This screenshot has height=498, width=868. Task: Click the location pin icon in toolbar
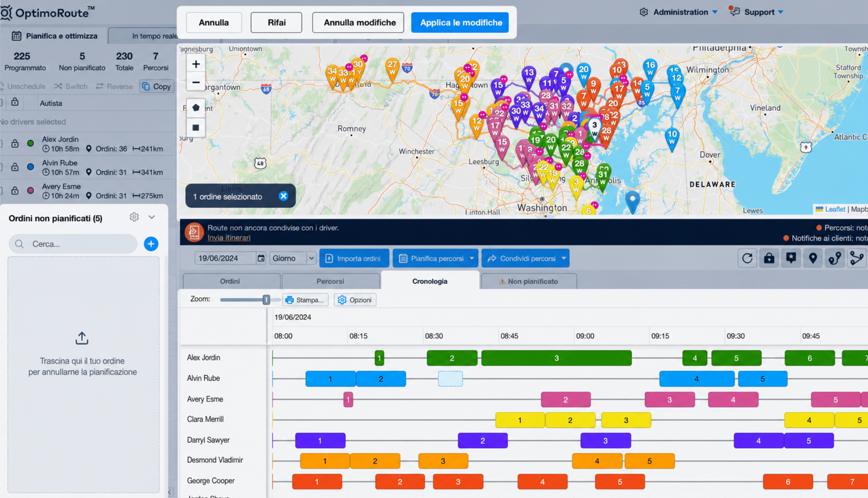[x=813, y=258]
